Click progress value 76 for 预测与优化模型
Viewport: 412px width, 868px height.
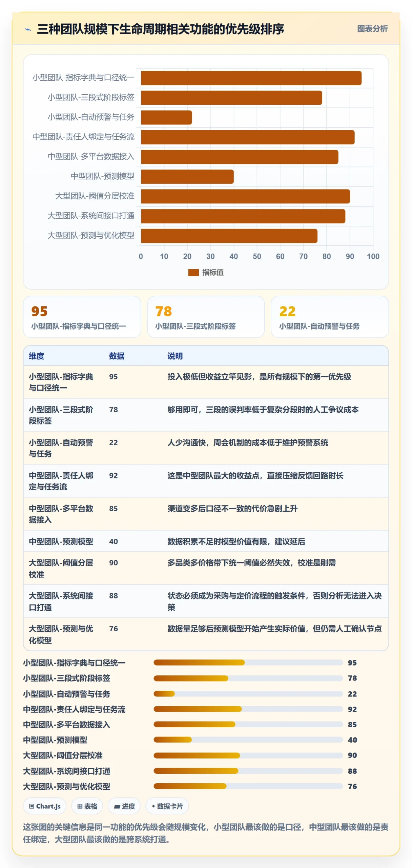coord(352,786)
